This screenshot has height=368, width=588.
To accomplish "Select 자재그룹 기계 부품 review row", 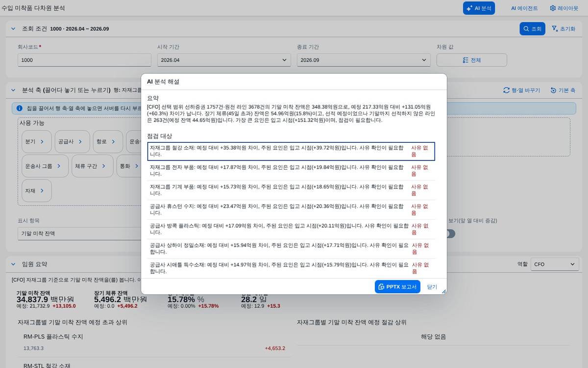I will [x=291, y=190].
